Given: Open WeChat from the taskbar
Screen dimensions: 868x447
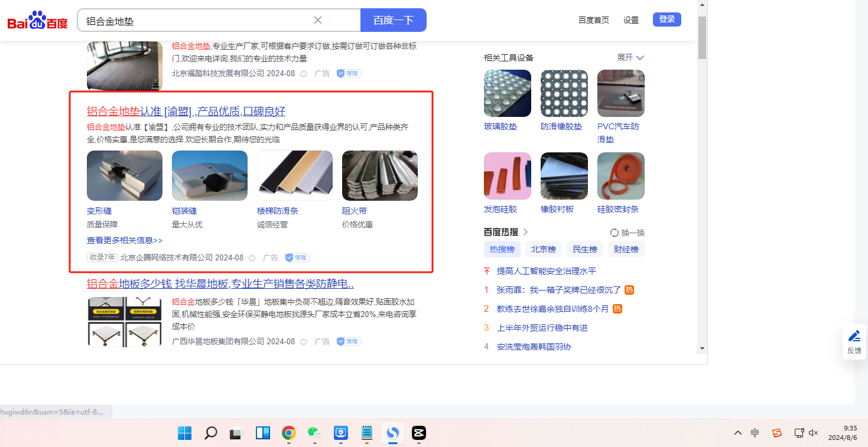Looking at the screenshot, I should pos(314,433).
